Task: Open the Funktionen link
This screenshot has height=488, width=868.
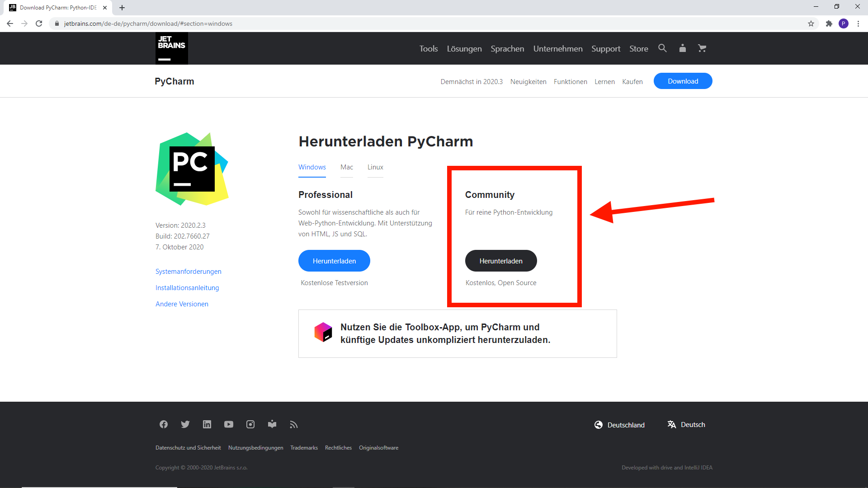Action: (570, 82)
